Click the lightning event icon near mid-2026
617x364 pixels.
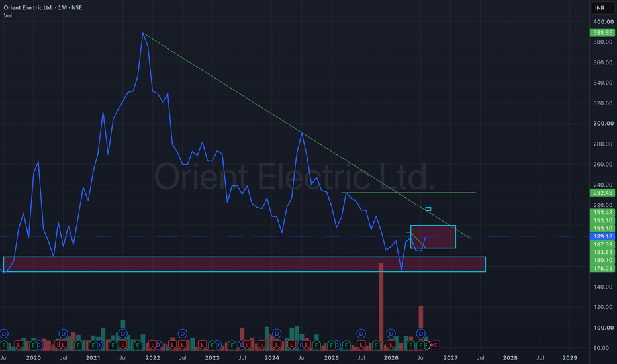click(x=428, y=345)
